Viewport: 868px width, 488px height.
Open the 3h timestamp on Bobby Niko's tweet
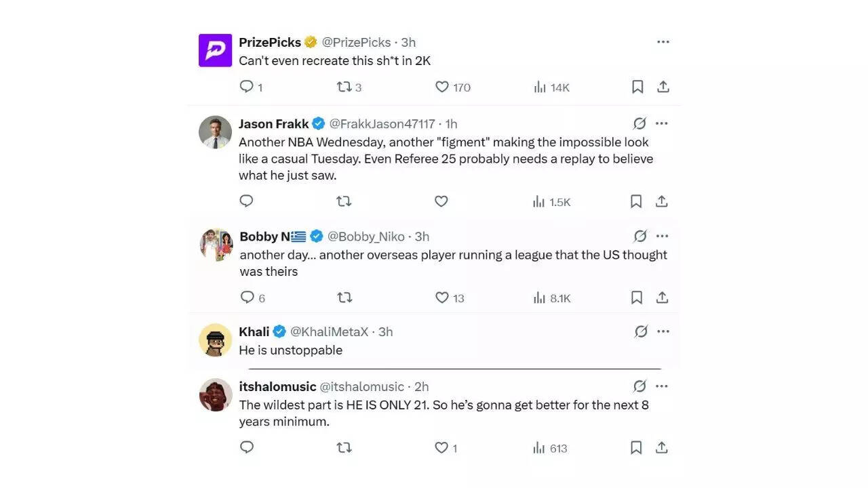coord(421,236)
